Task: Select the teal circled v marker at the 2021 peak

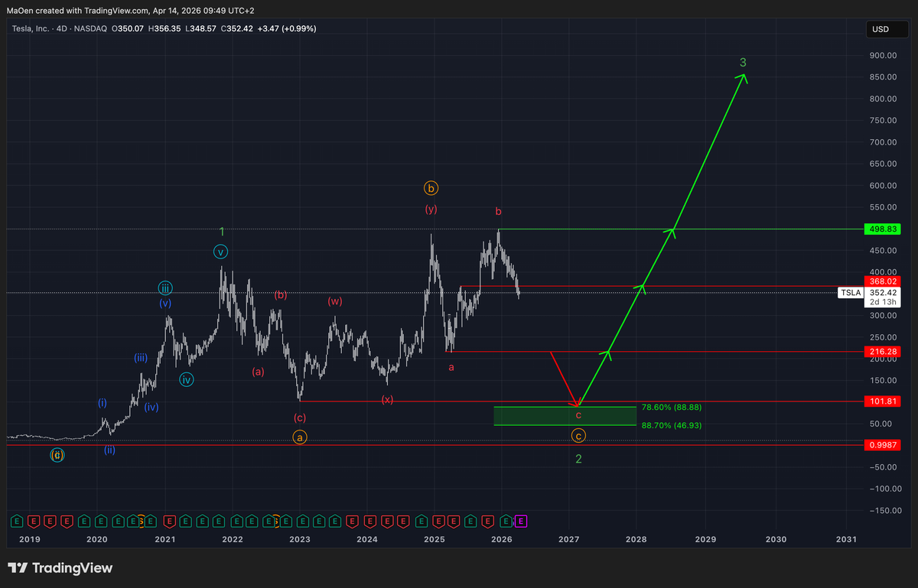Action: click(x=220, y=250)
